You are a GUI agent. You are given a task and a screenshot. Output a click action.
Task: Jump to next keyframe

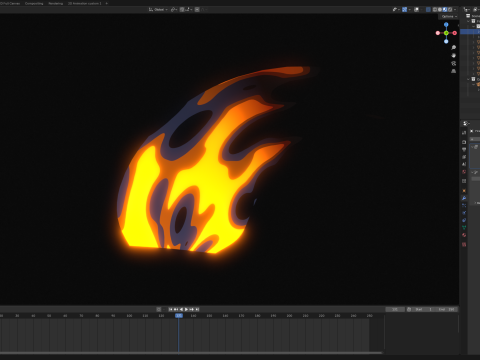[192, 309]
